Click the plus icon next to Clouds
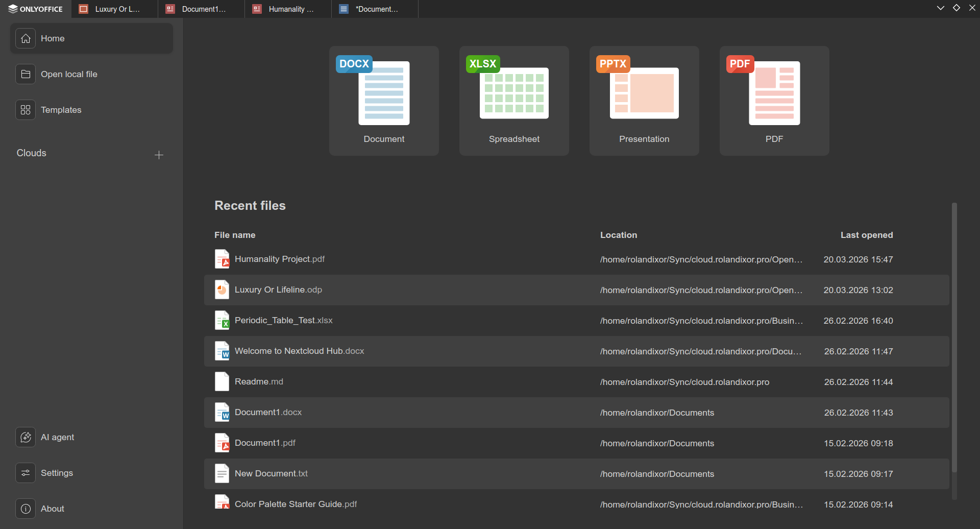 (159, 155)
